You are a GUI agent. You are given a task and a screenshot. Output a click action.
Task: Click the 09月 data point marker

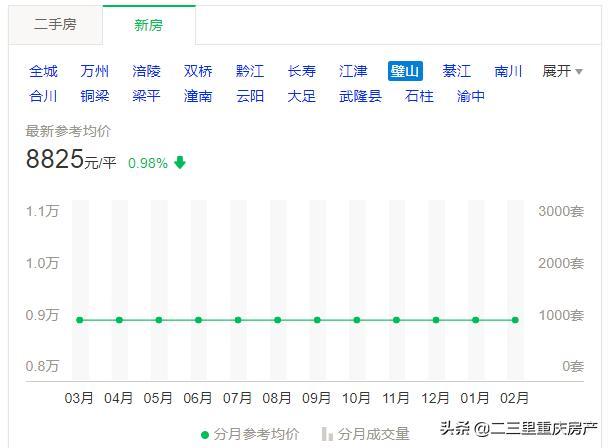tap(317, 320)
